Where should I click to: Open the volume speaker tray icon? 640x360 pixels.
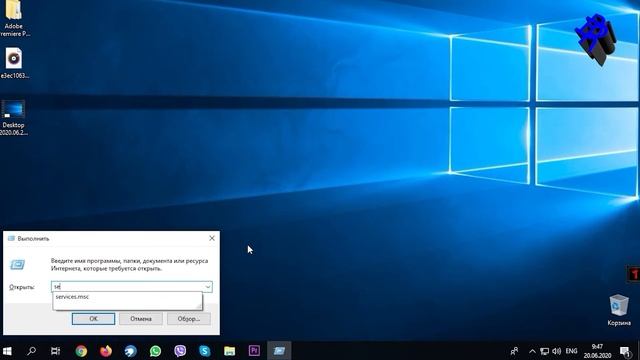click(556, 351)
